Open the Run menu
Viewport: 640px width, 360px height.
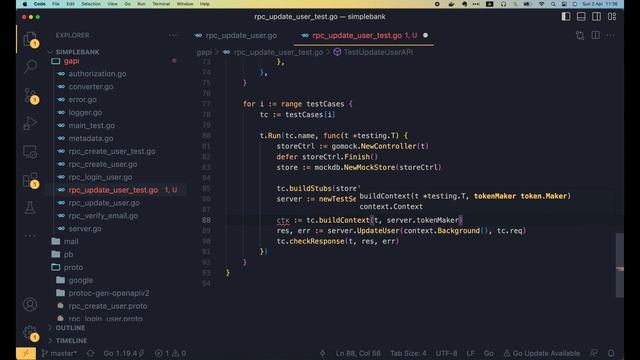click(x=141, y=4)
